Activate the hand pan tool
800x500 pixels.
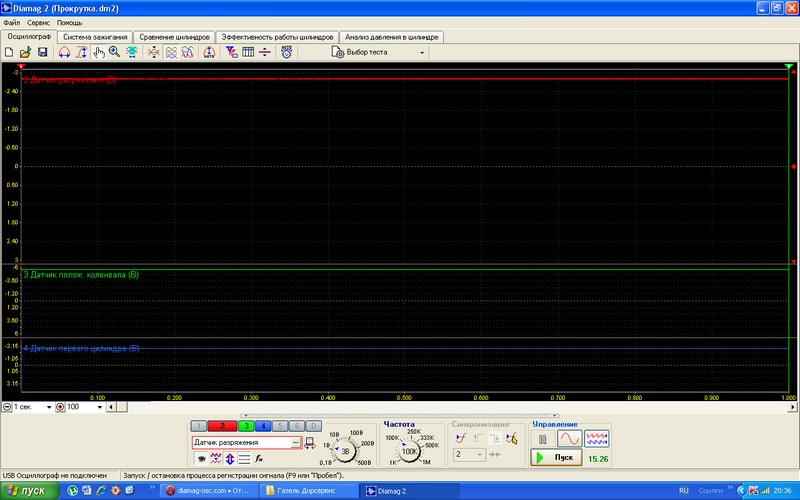pos(98,52)
